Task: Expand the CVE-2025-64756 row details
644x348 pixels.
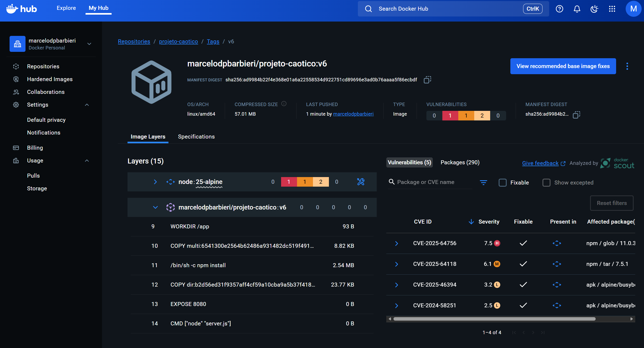Action: 396,244
